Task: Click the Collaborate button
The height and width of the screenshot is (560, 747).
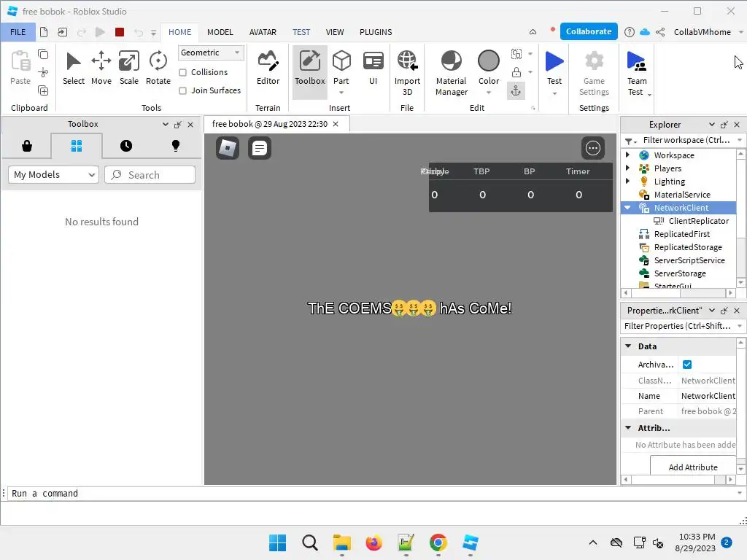Action: point(589,31)
